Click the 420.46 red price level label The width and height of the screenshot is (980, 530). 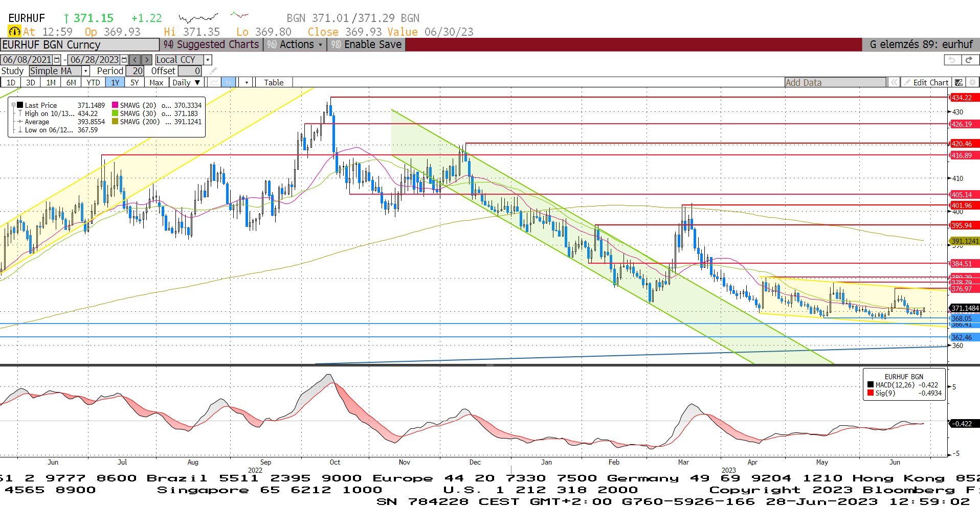[964, 144]
